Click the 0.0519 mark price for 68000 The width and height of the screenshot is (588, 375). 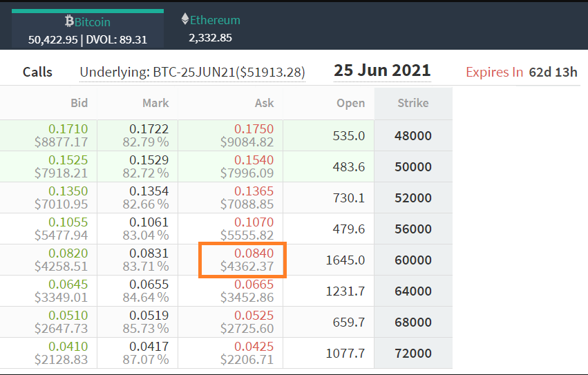click(x=149, y=316)
